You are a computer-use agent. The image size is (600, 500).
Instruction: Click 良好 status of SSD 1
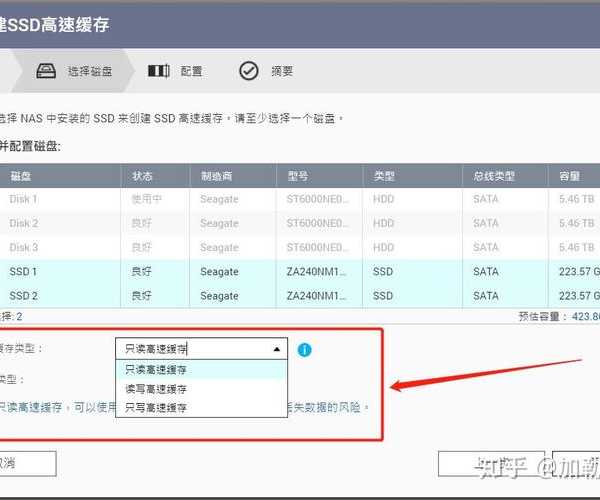click(142, 272)
